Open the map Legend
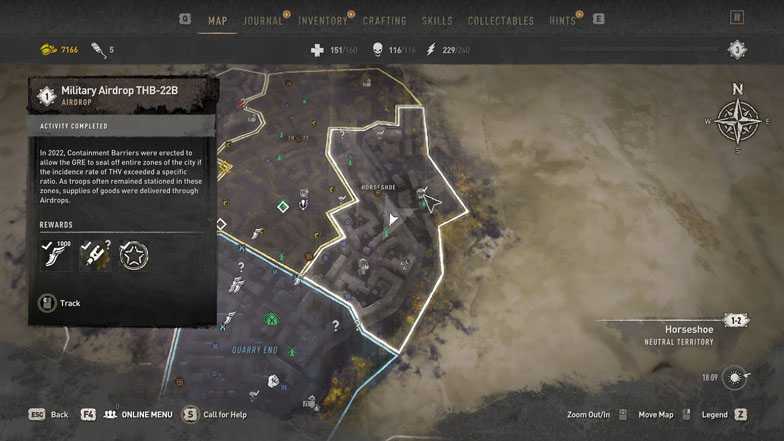 724,414
